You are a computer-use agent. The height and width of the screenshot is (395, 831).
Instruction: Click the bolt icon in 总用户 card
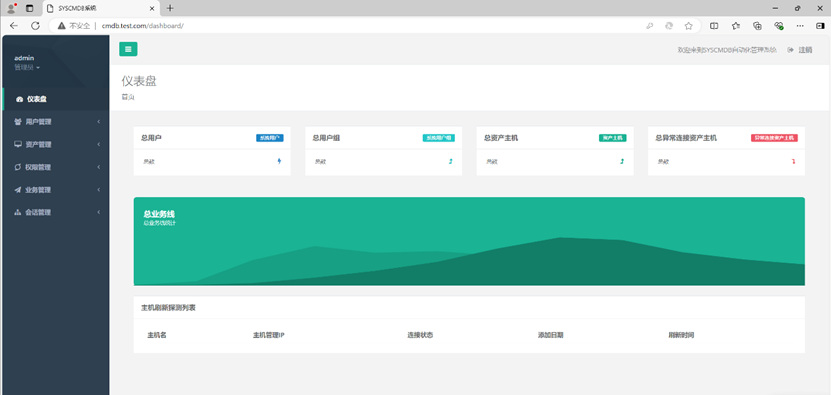[x=279, y=161]
